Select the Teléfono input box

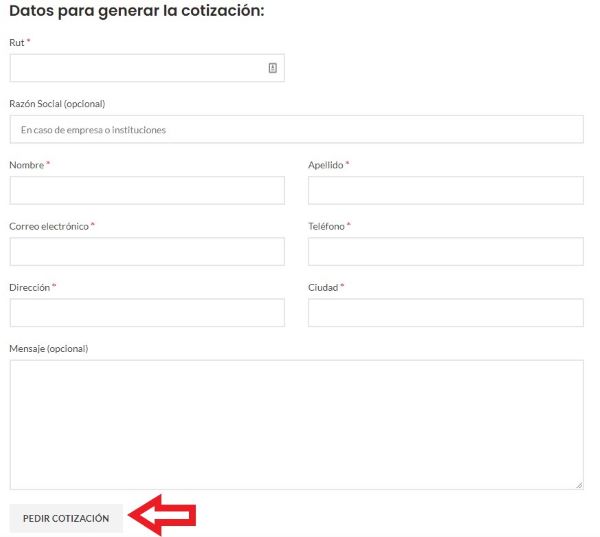pos(446,252)
